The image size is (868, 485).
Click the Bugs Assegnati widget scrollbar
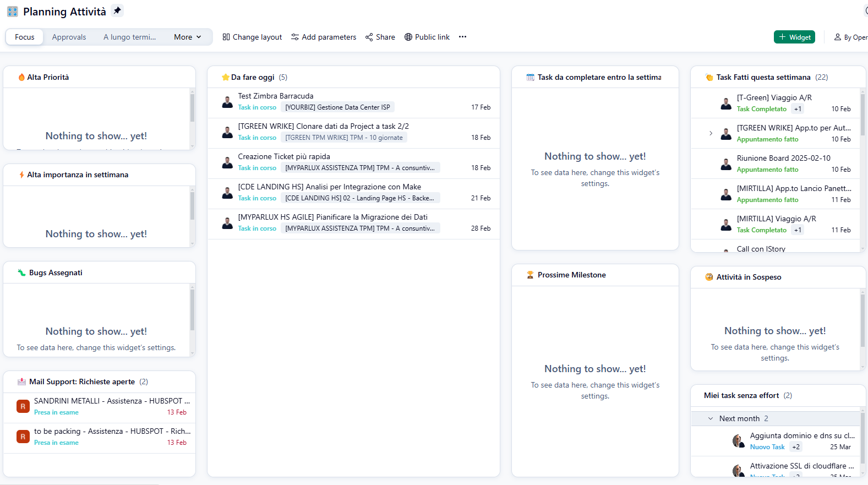tap(192, 309)
